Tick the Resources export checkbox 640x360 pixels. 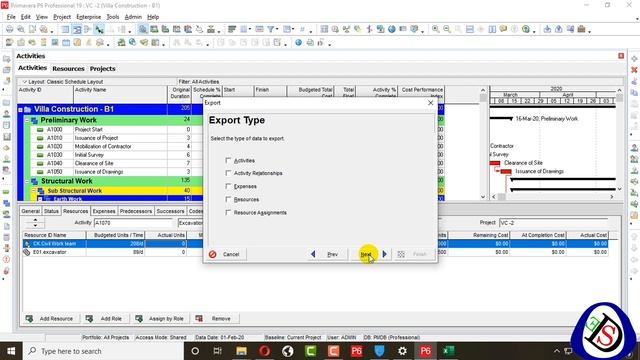(228, 199)
